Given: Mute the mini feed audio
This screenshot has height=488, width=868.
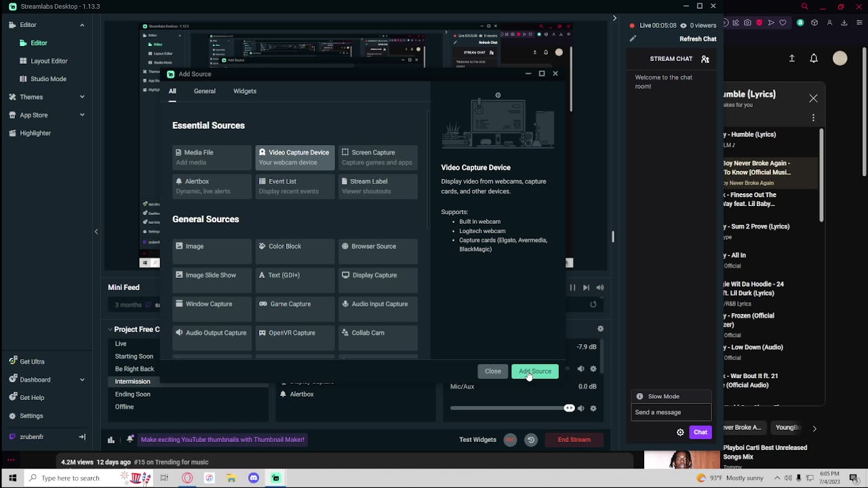Looking at the screenshot, I should coord(600,287).
